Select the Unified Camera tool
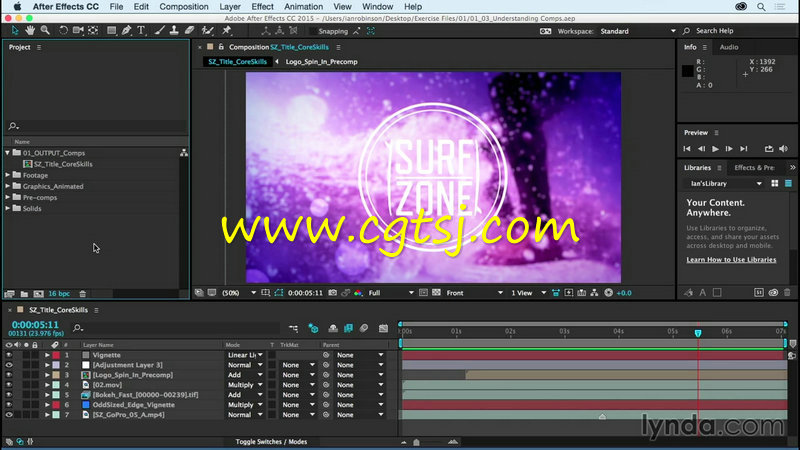 click(78, 31)
